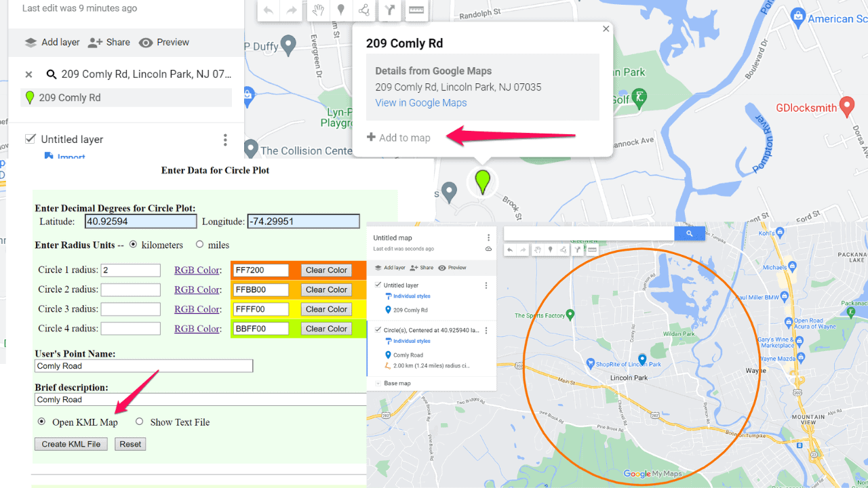Select the measure distances ruler tool
The width and height of the screenshot is (868, 488).
[x=416, y=10]
